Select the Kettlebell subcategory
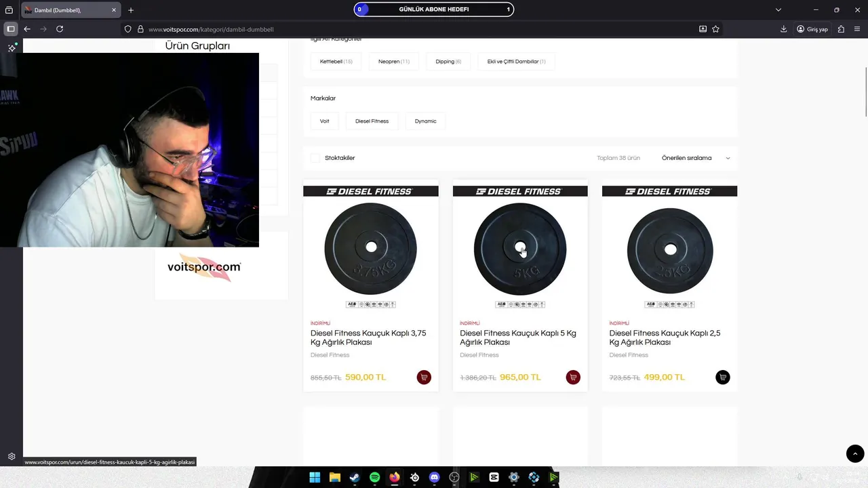The width and height of the screenshot is (868, 488). click(336, 62)
